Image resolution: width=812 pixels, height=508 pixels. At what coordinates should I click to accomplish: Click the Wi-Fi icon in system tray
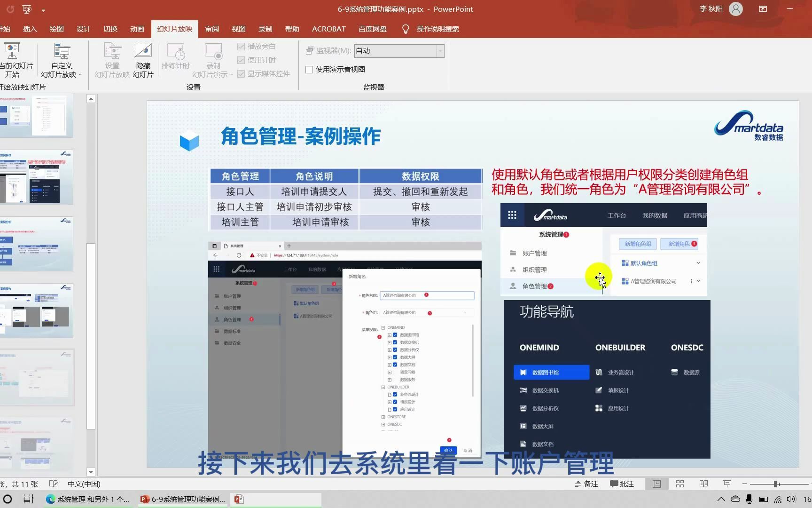778,499
